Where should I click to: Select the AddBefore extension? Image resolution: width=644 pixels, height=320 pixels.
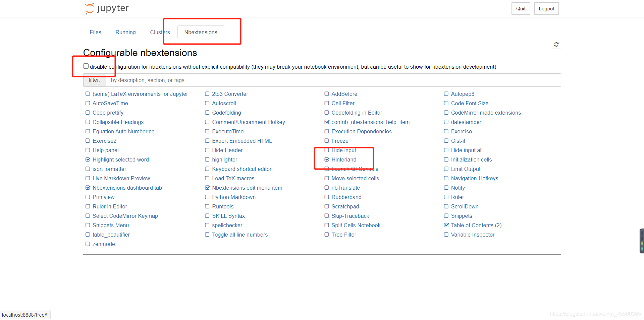(x=344, y=94)
